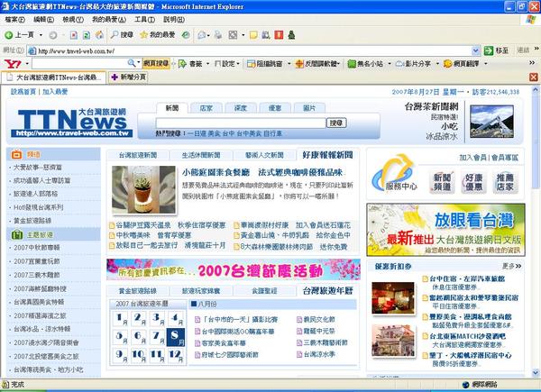The width and height of the screenshot is (541, 392).
Task: Click in the TTNews search input field
Action: pyautogui.click(x=241, y=123)
